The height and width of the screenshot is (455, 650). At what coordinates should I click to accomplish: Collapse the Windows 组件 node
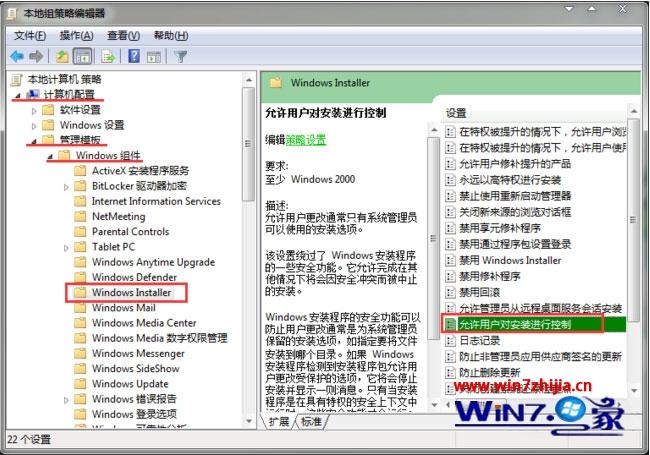pos(50,157)
